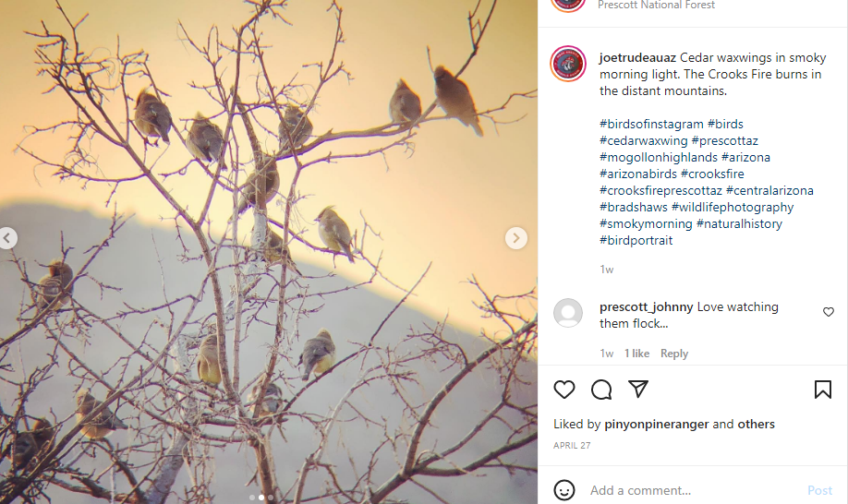View pinyonpineranger's profile from likes

657,424
